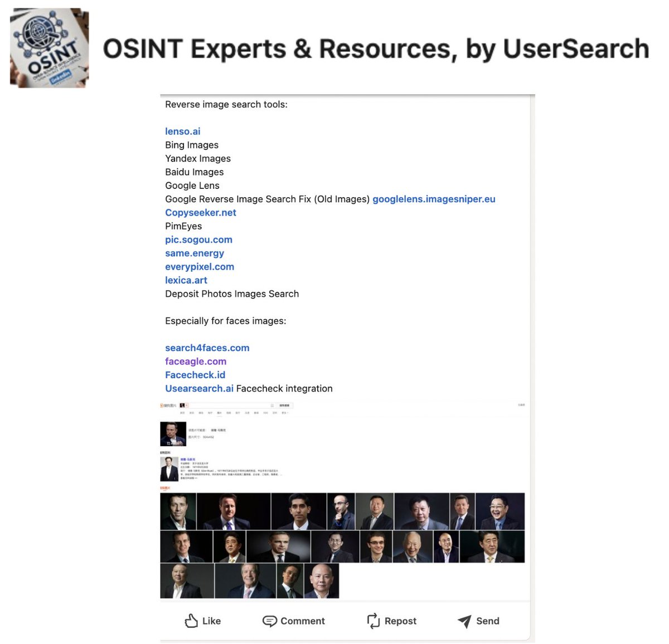This screenshot has width=669, height=644.
Task: Open the googlelens.imagesniper.eu link
Action: pos(434,199)
